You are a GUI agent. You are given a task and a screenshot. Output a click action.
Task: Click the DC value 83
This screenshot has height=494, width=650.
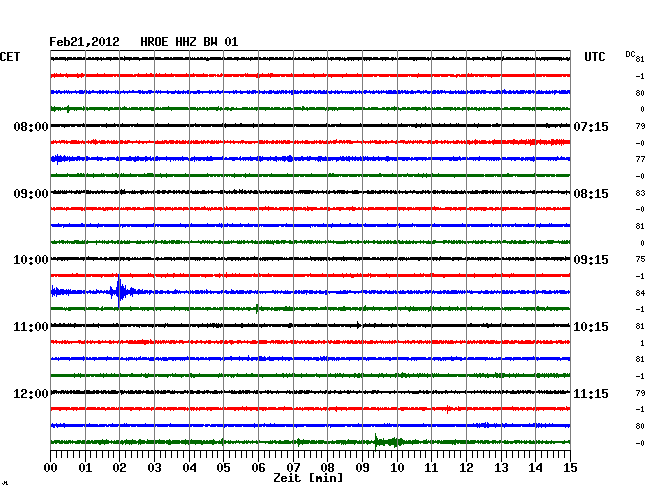pos(640,193)
